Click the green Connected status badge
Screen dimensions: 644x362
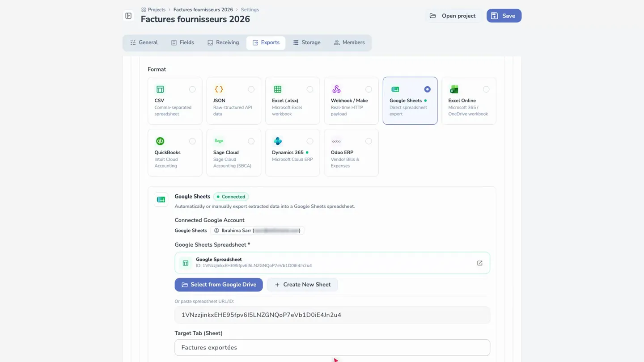[x=231, y=197]
